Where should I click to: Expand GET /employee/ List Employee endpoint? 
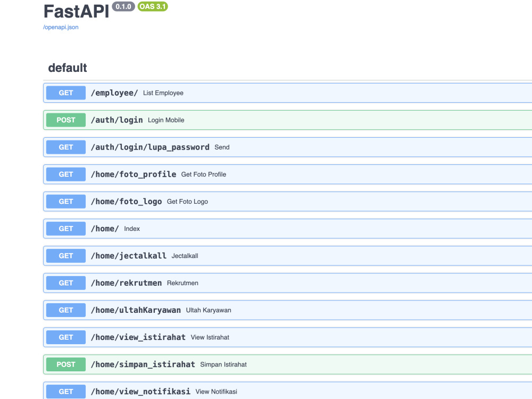tap(288, 93)
